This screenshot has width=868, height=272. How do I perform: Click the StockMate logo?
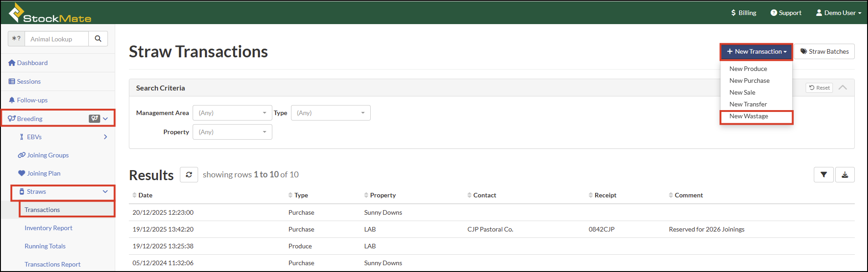pos(50,13)
